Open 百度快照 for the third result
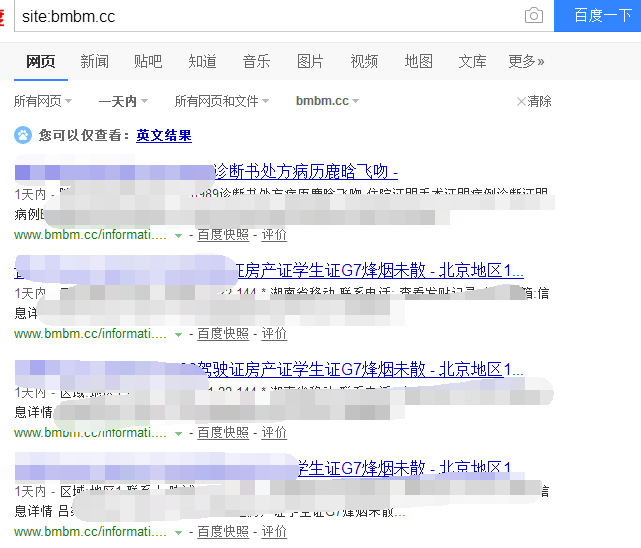 click(223, 432)
